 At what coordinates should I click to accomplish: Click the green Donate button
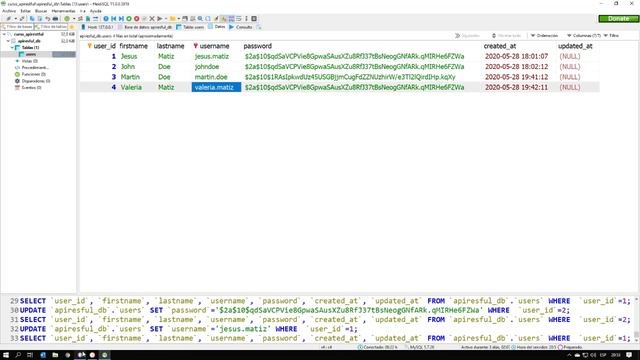click(618, 19)
